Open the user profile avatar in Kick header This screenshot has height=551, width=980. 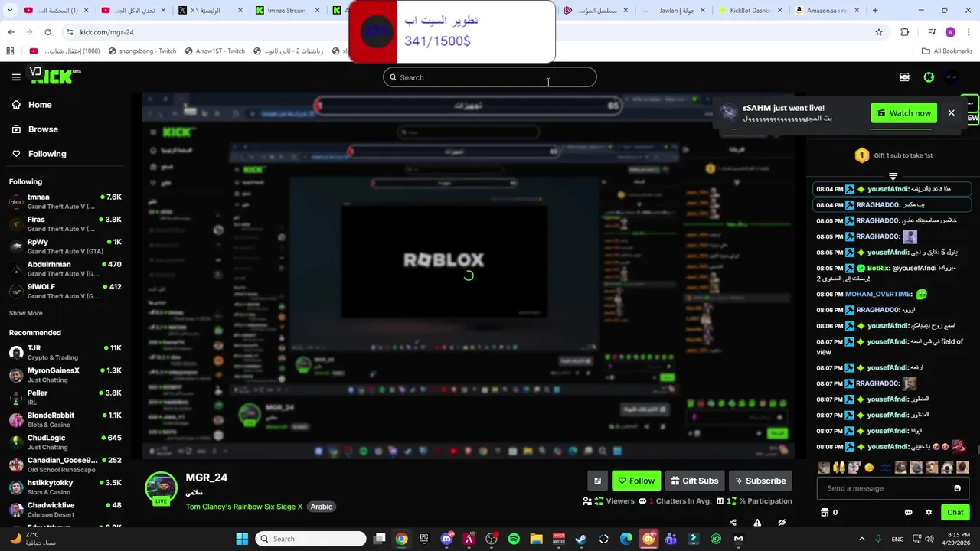[x=952, y=77]
